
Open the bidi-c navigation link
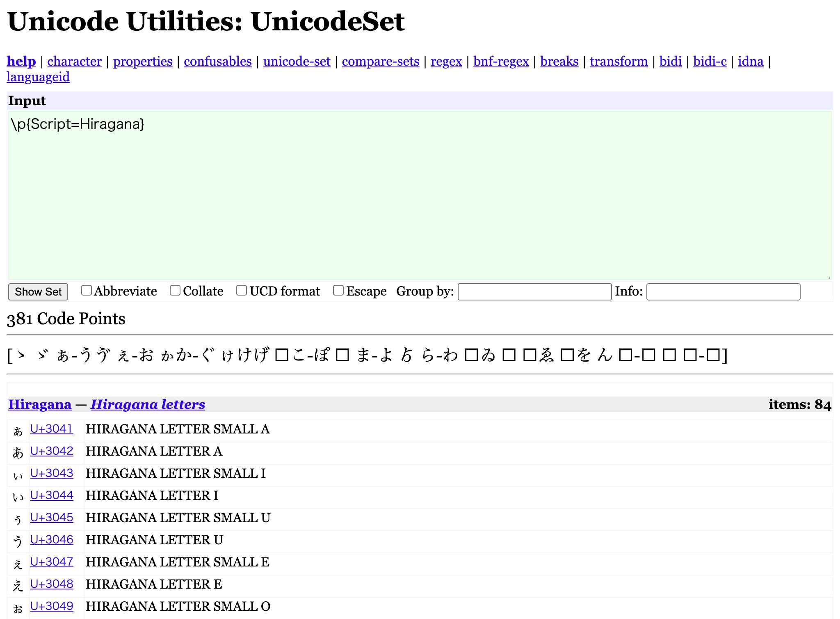point(710,61)
